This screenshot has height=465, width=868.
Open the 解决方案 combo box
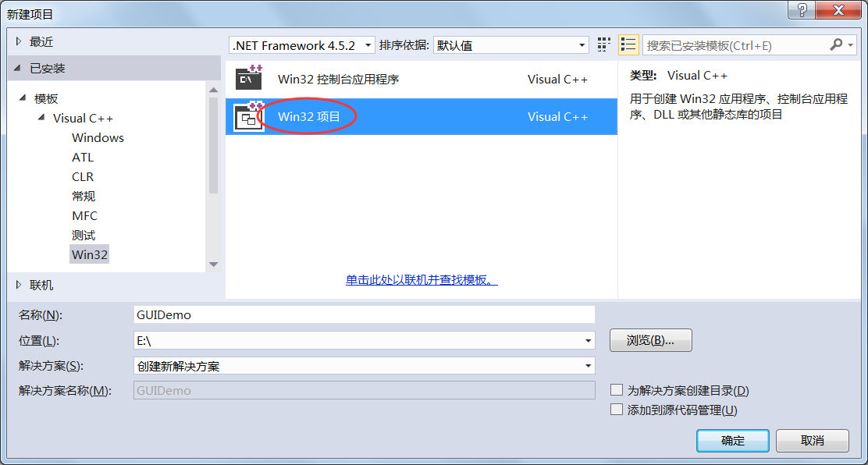[x=364, y=366]
